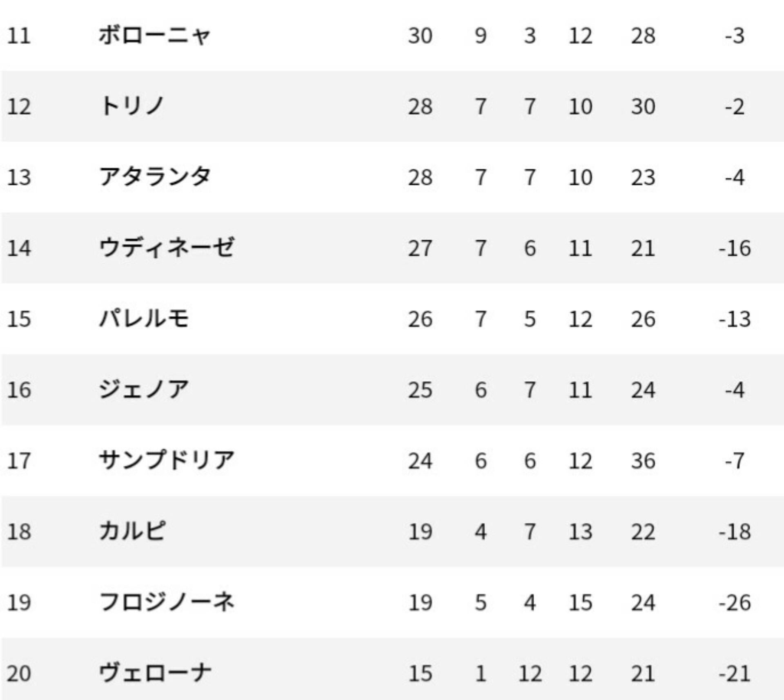
Task: Click サンプドリア's goals value 36
Action: coord(643,460)
